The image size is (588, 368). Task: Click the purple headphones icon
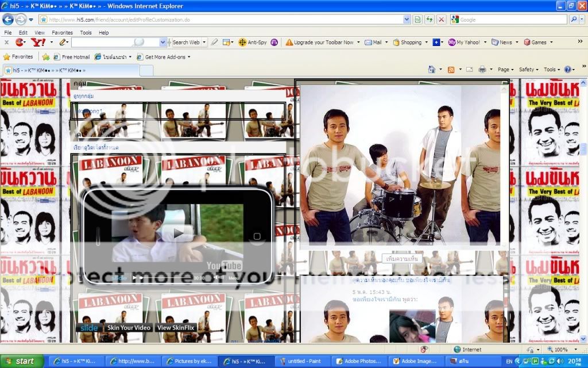click(x=274, y=43)
